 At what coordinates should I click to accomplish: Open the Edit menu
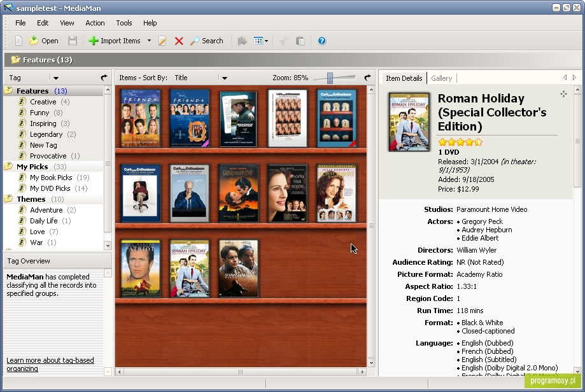43,23
